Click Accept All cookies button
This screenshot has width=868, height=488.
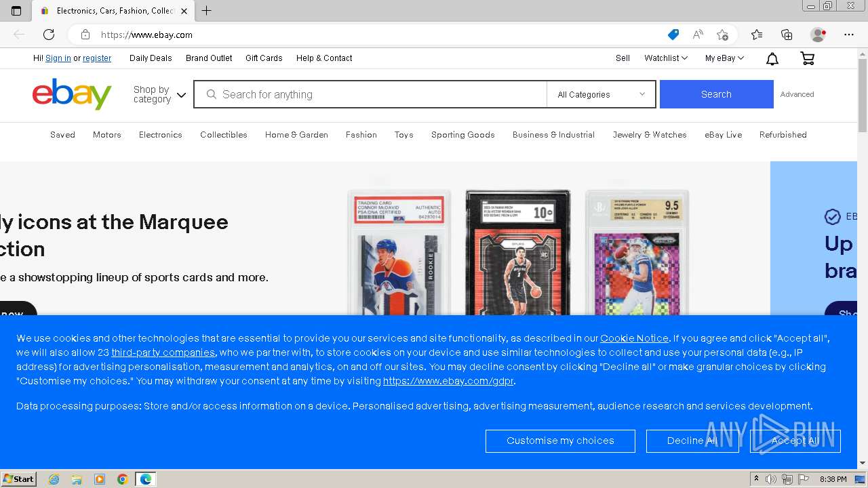[x=795, y=441]
